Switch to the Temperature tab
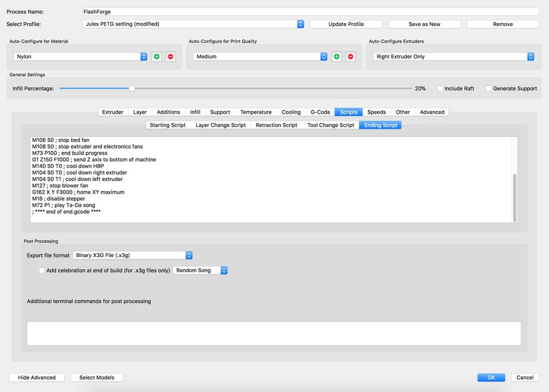This screenshot has height=392, width=549. tap(255, 112)
